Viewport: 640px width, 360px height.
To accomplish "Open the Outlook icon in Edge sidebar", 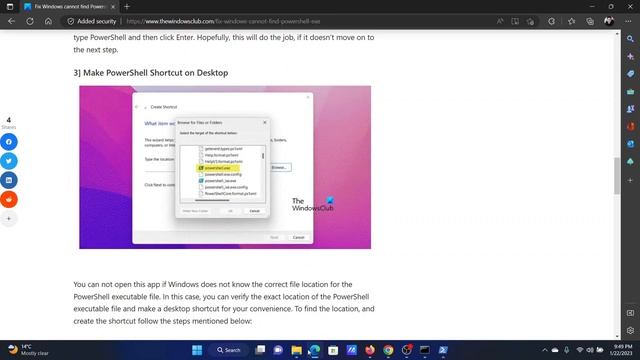I will point(630,144).
